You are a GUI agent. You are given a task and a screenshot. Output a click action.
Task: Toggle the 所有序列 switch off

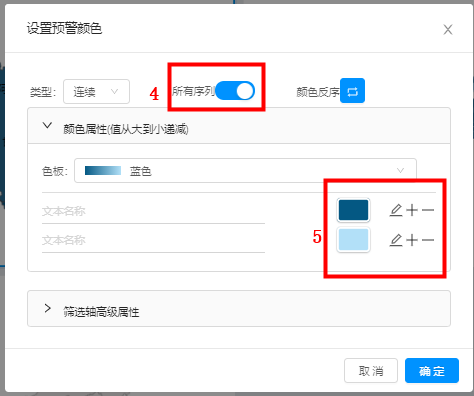tap(235, 91)
